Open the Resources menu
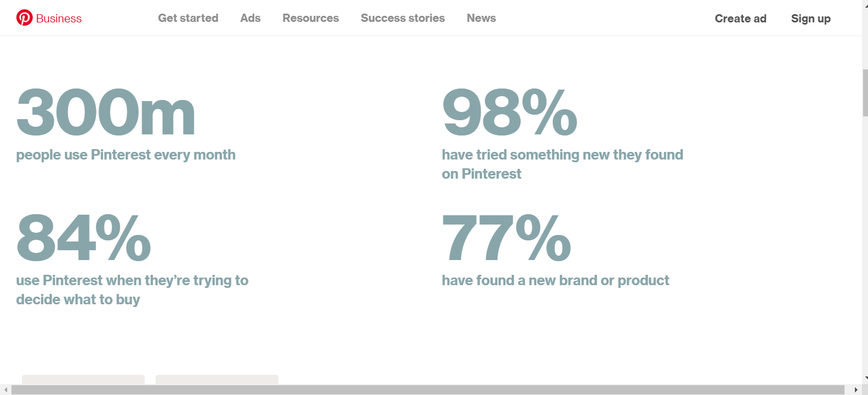Screen dimensions: 868x395 311,18
